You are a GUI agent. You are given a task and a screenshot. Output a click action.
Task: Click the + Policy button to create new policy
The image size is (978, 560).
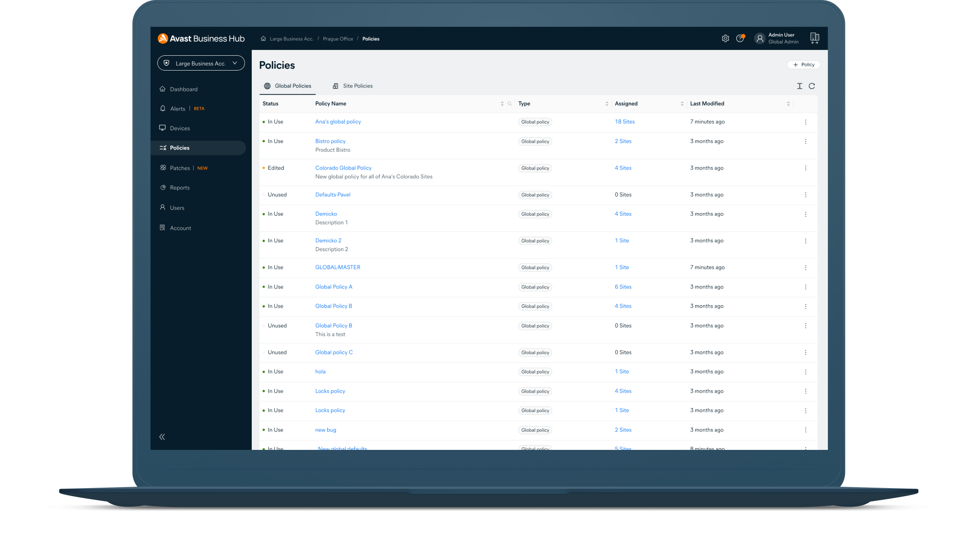pyautogui.click(x=804, y=64)
